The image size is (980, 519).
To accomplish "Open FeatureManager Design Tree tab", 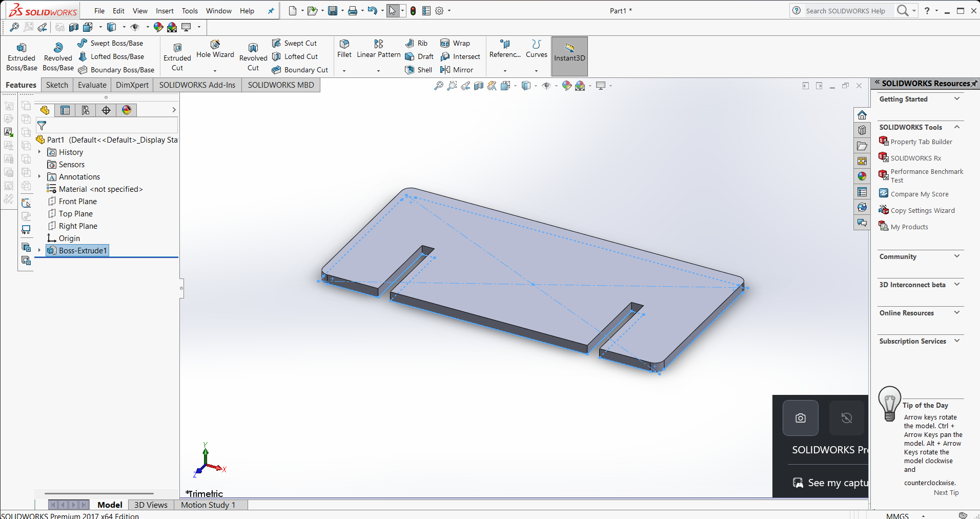I will 45,110.
